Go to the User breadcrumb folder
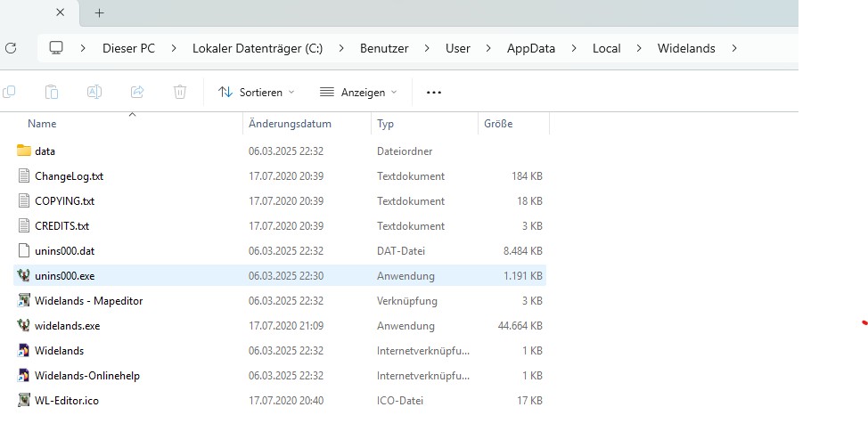 pos(458,49)
